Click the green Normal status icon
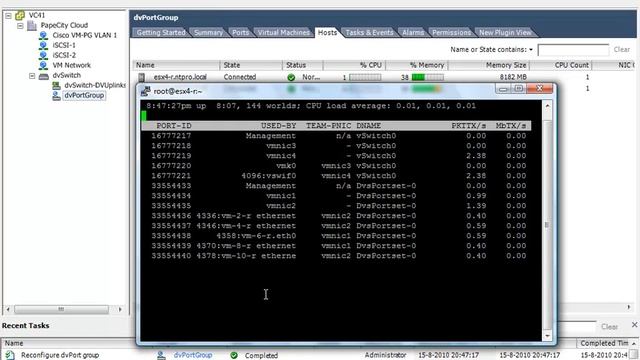Viewport: 640px width, 360px height. (291, 77)
